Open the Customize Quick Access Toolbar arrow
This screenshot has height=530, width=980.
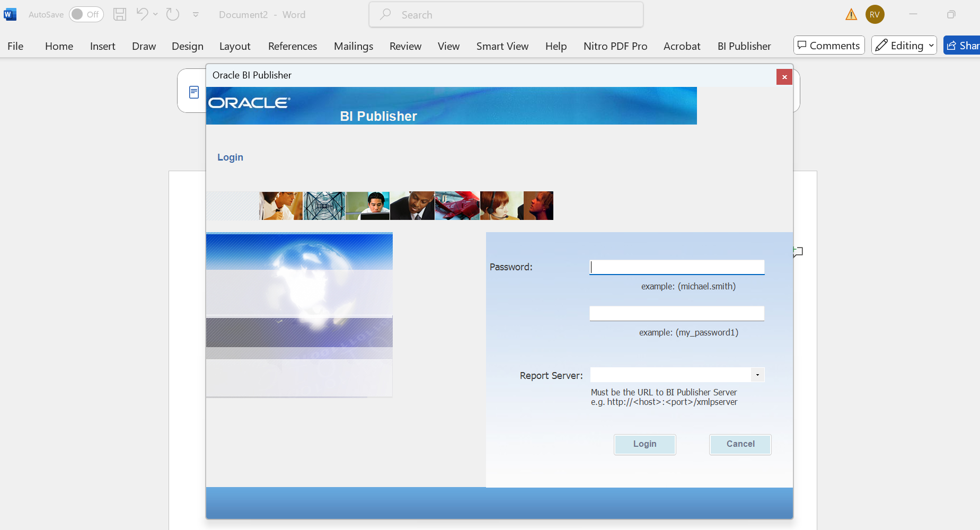(196, 14)
